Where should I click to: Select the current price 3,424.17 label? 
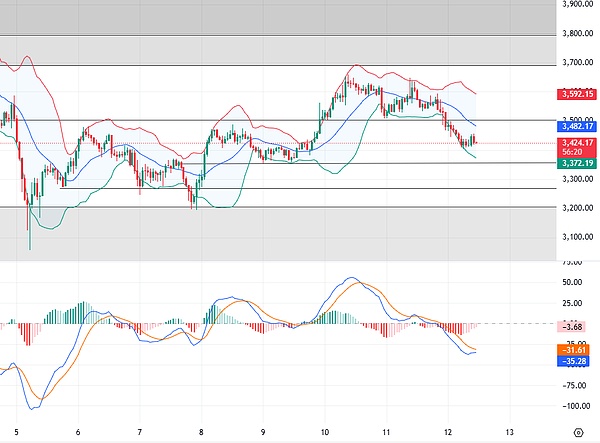[574, 143]
